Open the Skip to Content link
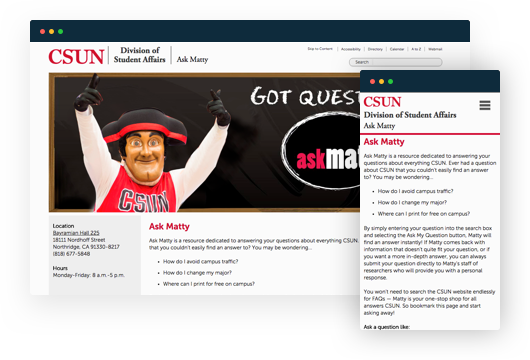 [320, 49]
